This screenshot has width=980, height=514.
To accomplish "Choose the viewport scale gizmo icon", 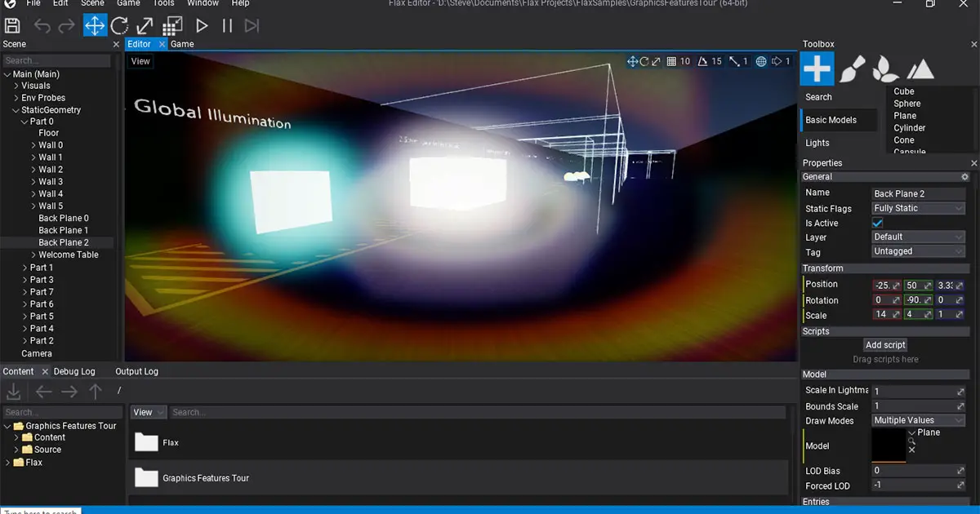I will tap(655, 61).
